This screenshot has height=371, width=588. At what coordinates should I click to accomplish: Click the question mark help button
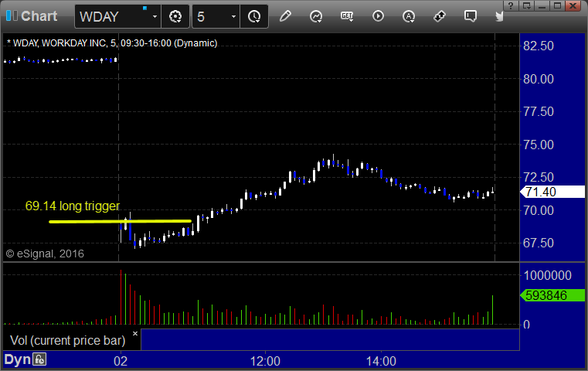pos(511,6)
